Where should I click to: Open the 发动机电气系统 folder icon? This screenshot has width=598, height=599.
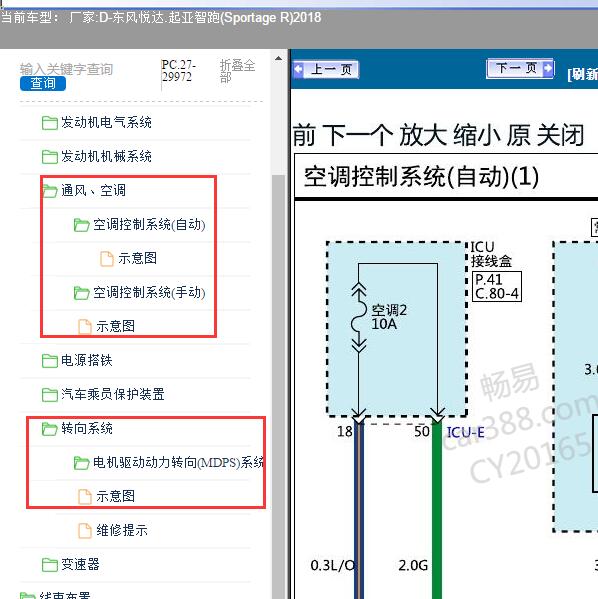[x=50, y=123]
